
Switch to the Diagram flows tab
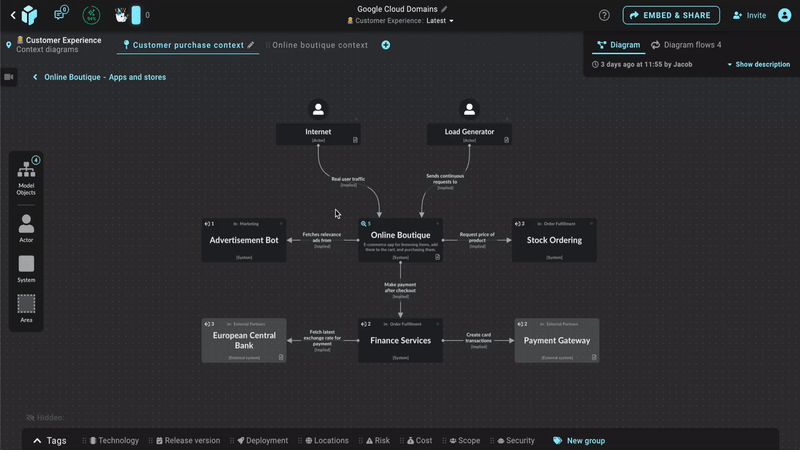click(686, 45)
